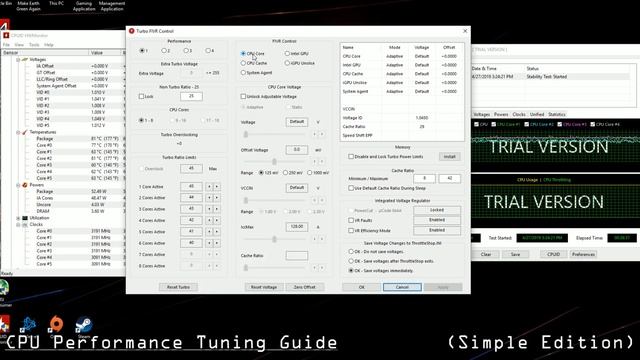Click Powers flame icon in HWMonitor tree
Screen dimensions: 640x360
(x=25, y=185)
